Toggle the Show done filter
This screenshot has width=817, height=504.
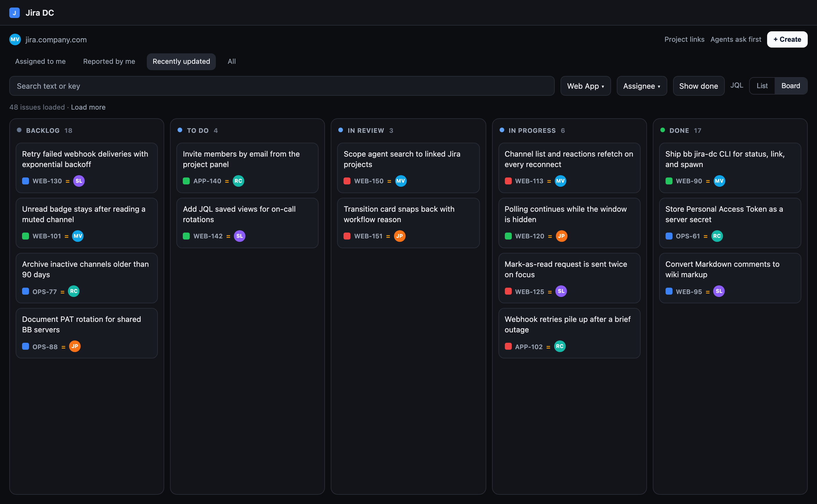699,86
